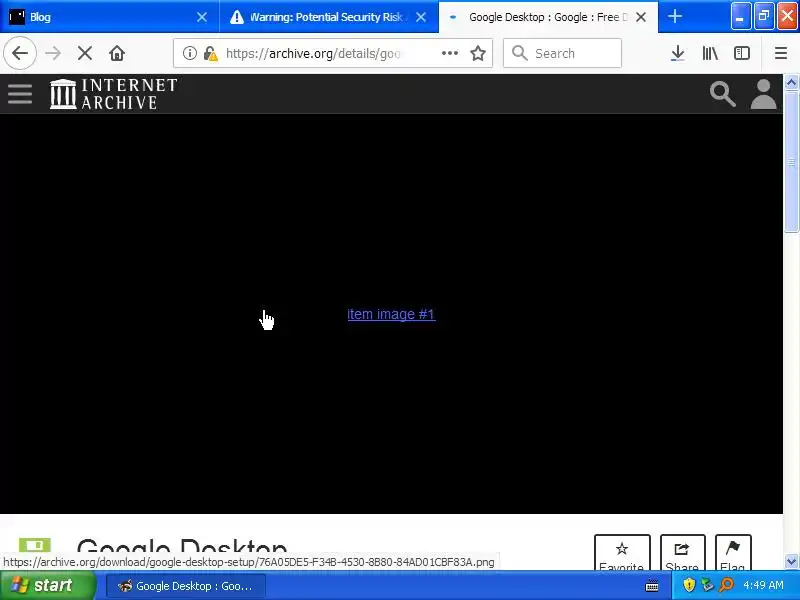
Task: Open Windows Security shield tray icon
Action: coord(689,585)
